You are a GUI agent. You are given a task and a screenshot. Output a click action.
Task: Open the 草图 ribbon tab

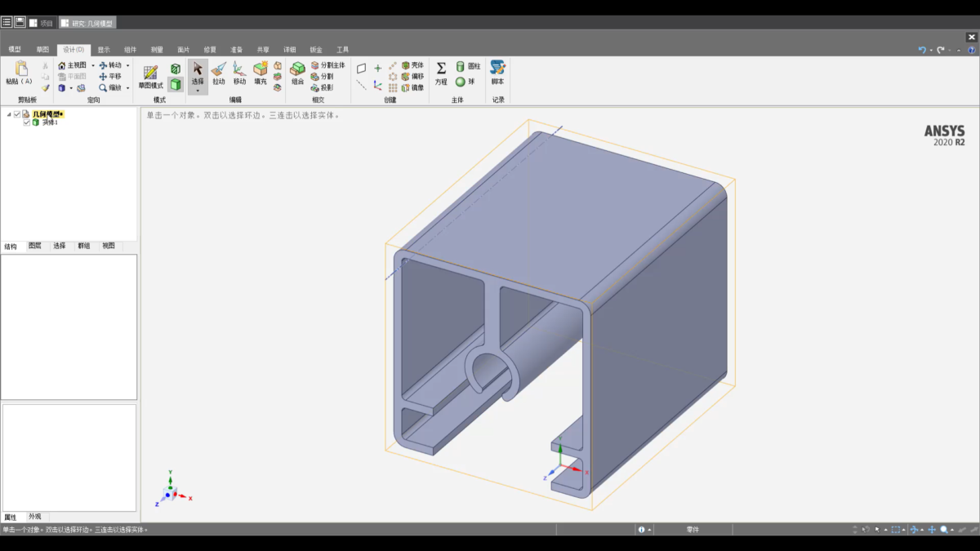(42, 50)
